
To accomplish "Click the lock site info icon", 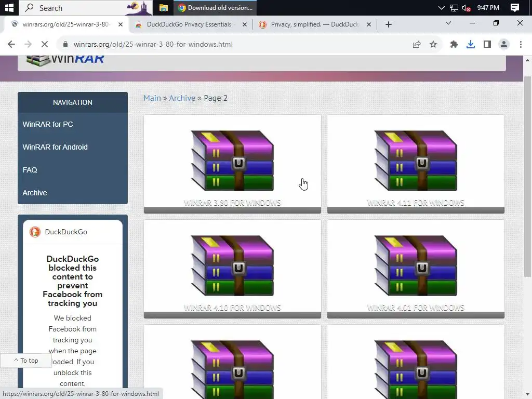I will pos(65,44).
